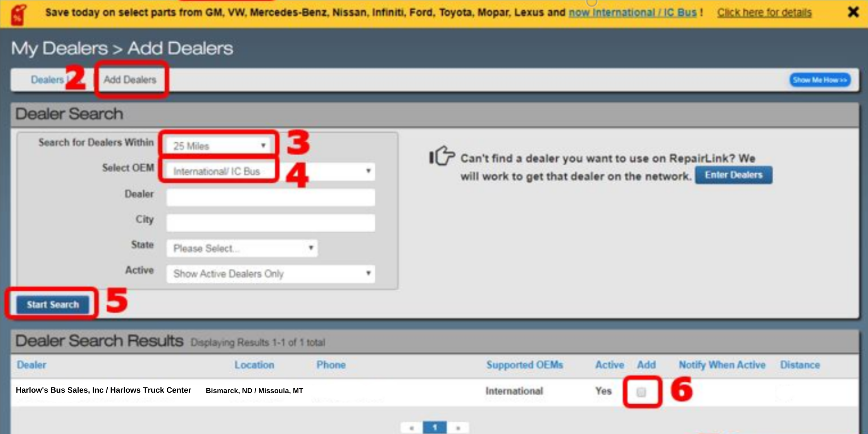This screenshot has width=868, height=434.
Task: Switch to the Add Dealers tab
Action: (130, 80)
